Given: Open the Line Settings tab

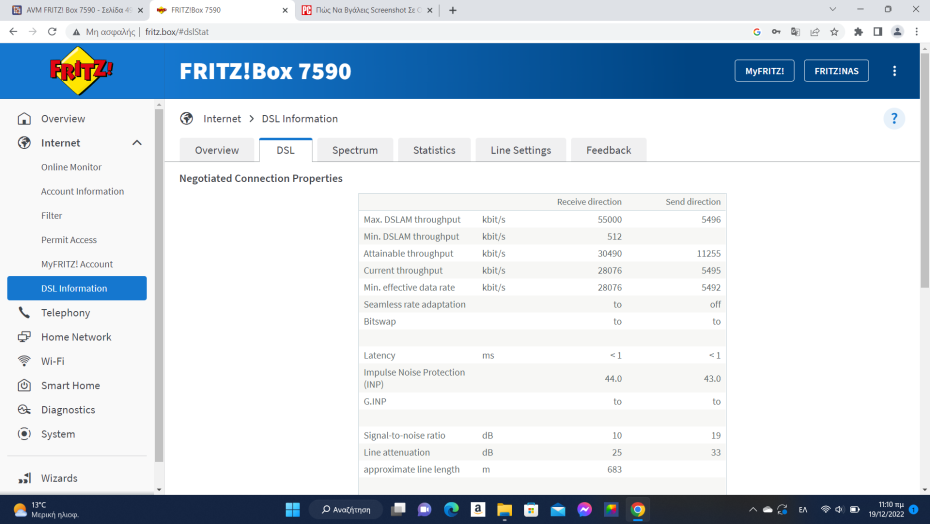Looking at the screenshot, I should pos(521,150).
